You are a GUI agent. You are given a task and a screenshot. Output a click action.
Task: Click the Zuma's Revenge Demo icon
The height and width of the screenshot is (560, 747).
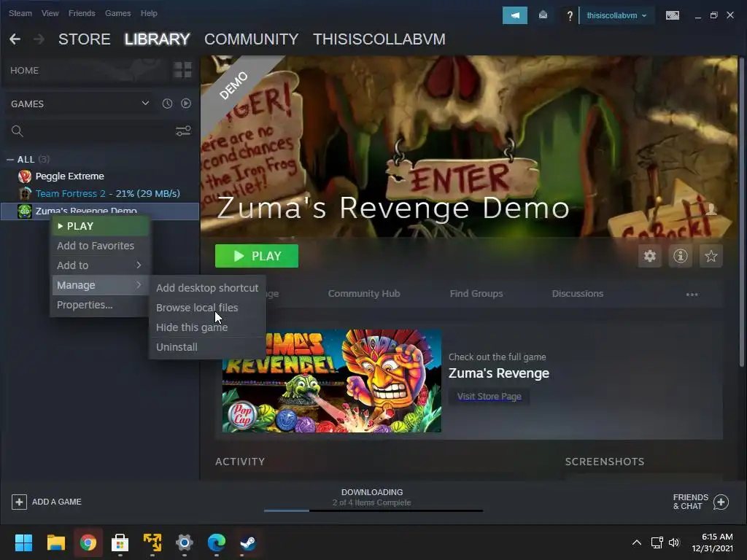[x=25, y=211]
